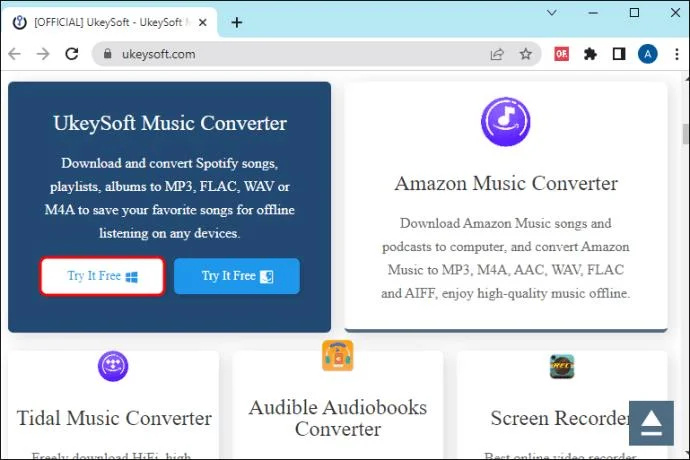Bookmark this page with the star icon
The width and height of the screenshot is (690, 460).
point(525,54)
